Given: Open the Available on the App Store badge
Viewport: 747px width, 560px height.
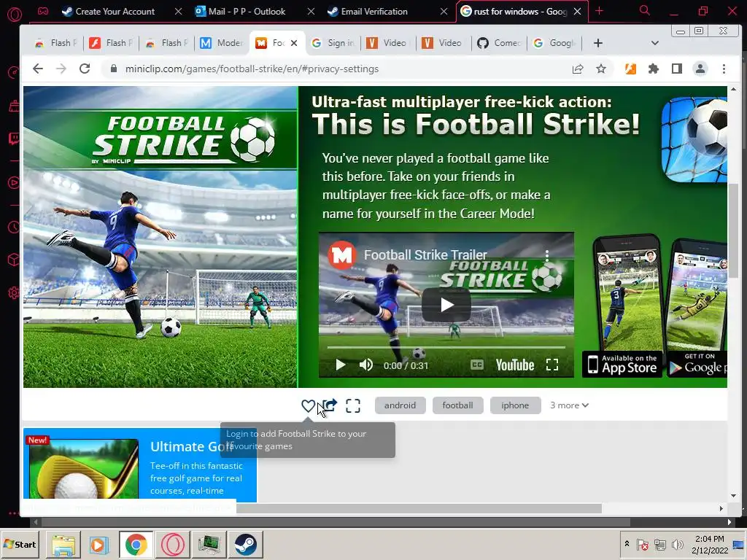Looking at the screenshot, I should pyautogui.click(x=622, y=365).
